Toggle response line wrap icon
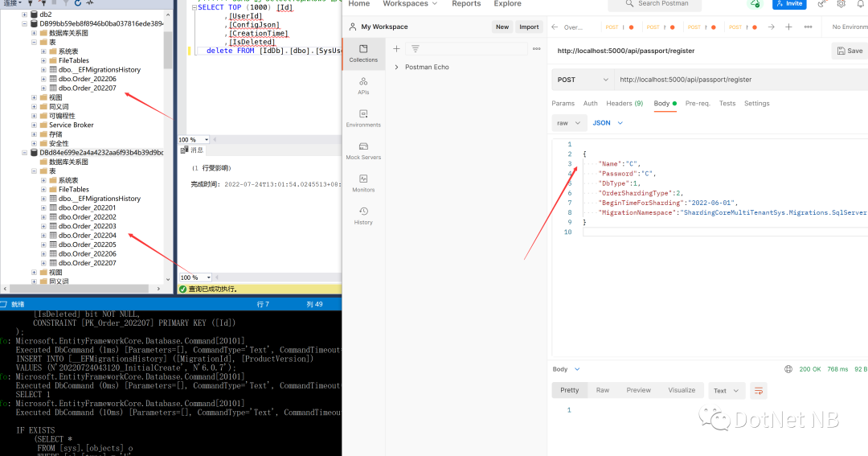The height and width of the screenshot is (456, 868). (x=759, y=391)
